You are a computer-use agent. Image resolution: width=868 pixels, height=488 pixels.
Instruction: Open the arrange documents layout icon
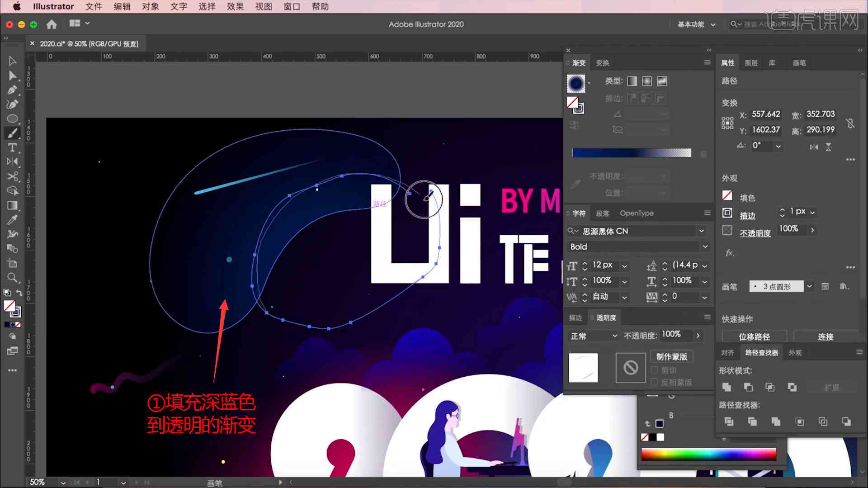point(79,24)
